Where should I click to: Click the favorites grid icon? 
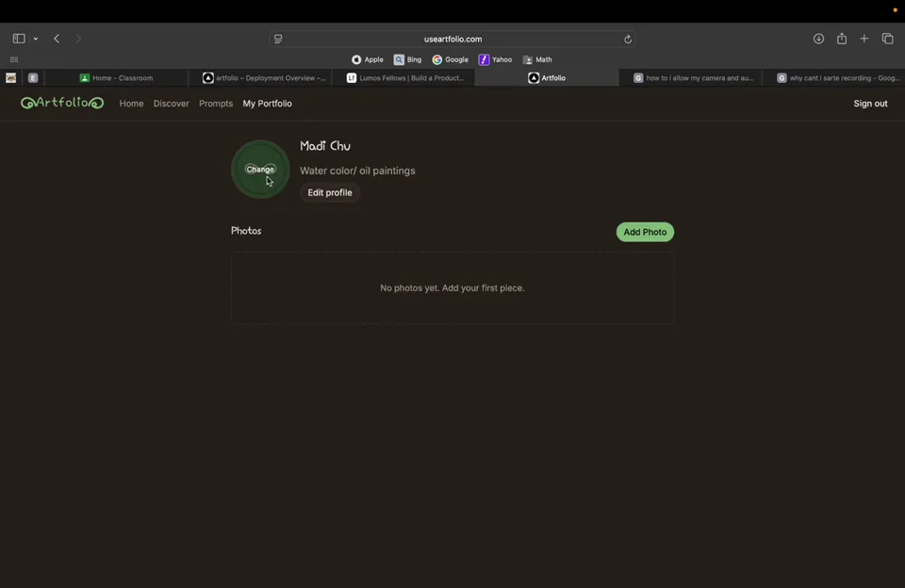[14, 59]
